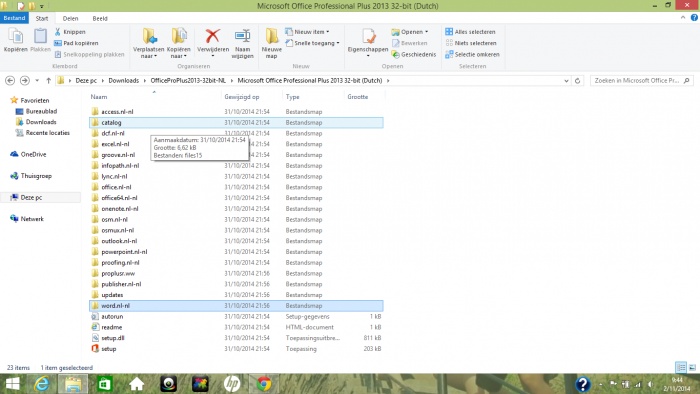The height and width of the screenshot is (394, 700).
Task: Expand the Openen dropdown arrow
Action: [x=426, y=32]
